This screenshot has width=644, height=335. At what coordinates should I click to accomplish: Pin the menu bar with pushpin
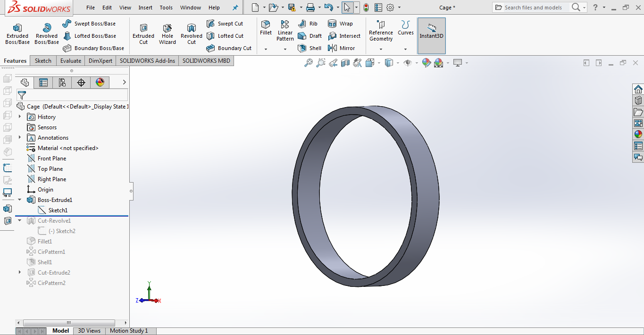click(x=235, y=8)
